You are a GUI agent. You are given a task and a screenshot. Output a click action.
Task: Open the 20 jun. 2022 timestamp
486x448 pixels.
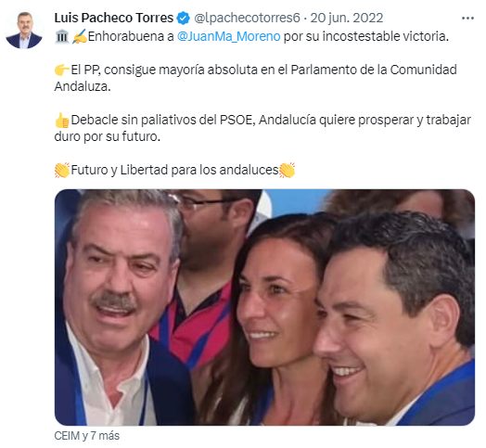(347, 18)
